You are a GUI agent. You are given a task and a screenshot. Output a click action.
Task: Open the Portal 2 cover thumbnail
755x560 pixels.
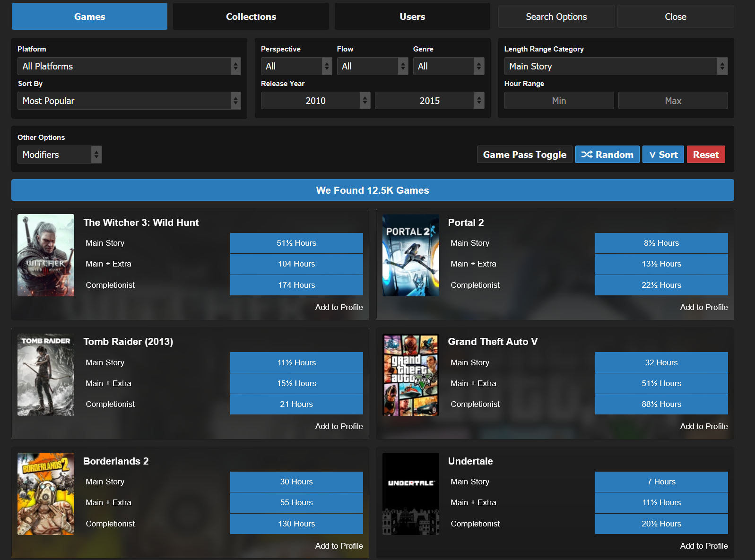(x=411, y=255)
